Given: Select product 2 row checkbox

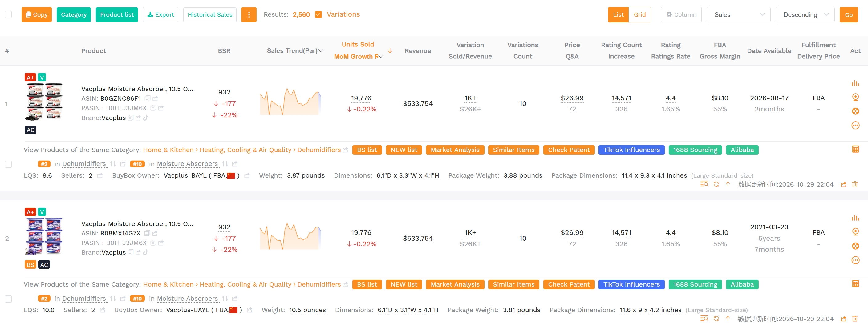Looking at the screenshot, I should click(x=8, y=299).
